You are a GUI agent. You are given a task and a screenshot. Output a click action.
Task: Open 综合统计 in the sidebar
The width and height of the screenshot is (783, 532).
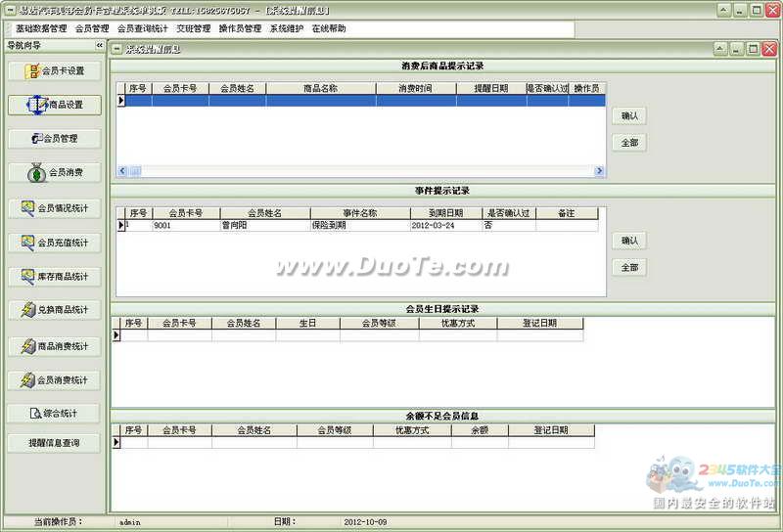point(54,414)
